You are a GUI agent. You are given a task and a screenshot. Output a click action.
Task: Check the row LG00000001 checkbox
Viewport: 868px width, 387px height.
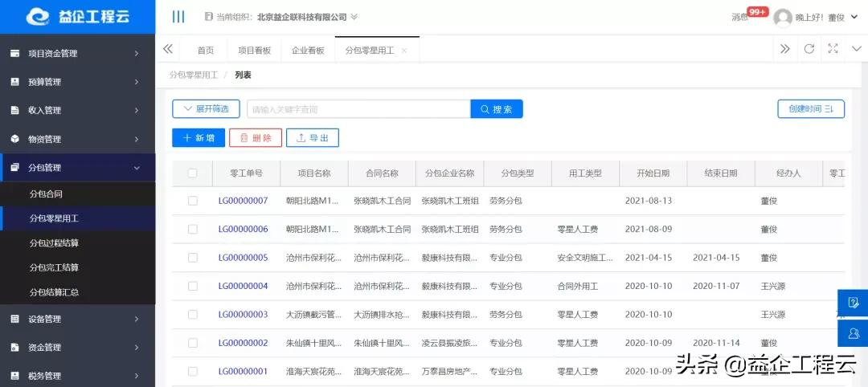point(193,372)
